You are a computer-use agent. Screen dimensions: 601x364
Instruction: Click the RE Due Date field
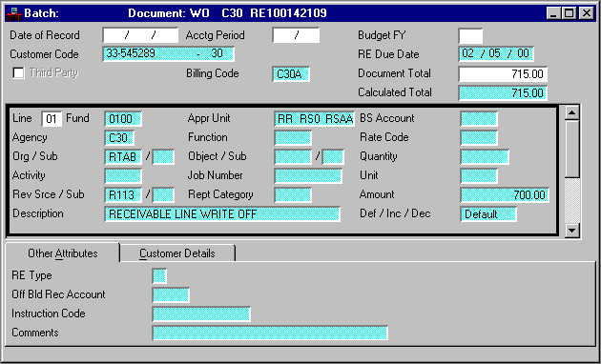[496, 54]
